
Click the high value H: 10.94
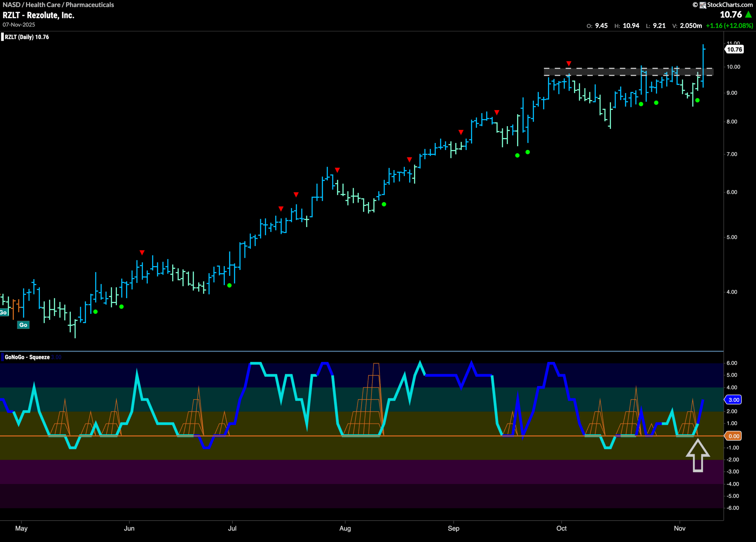[627, 26]
